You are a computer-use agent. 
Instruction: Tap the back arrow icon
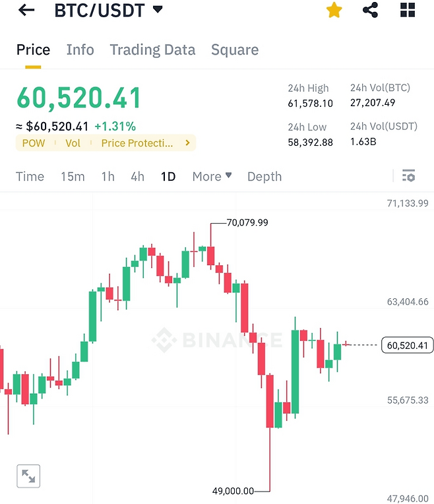[26, 11]
